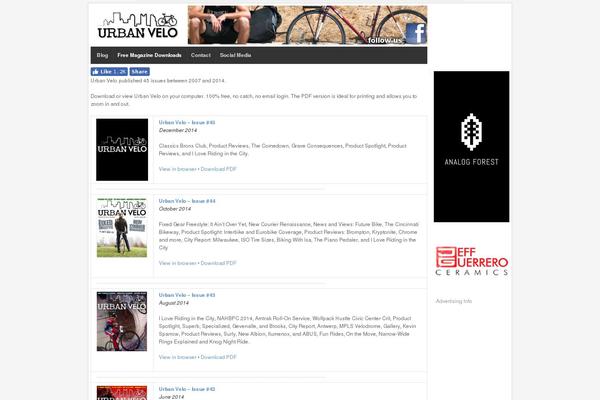This screenshot has width=600, height=400.
Task: Click the Analog Forest advertisement
Action: pyautogui.click(x=471, y=147)
